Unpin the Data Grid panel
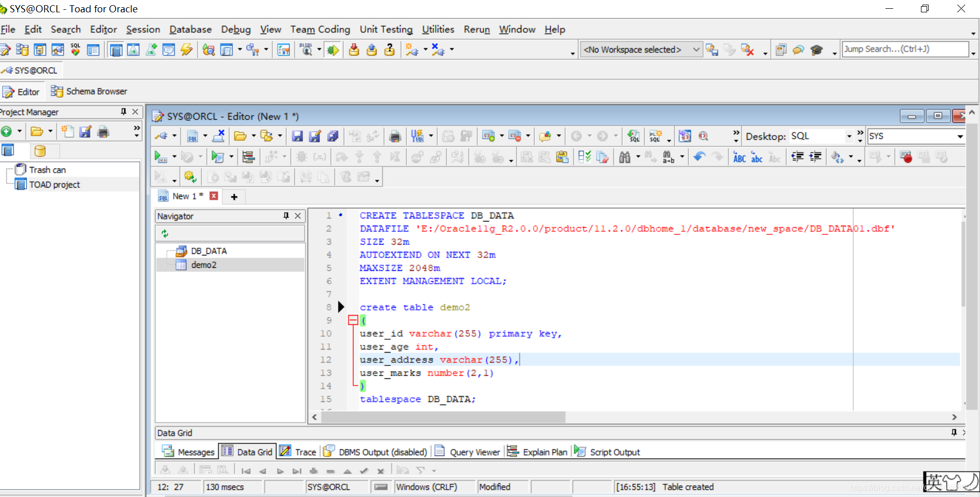The height and width of the screenshot is (497, 980). point(954,433)
